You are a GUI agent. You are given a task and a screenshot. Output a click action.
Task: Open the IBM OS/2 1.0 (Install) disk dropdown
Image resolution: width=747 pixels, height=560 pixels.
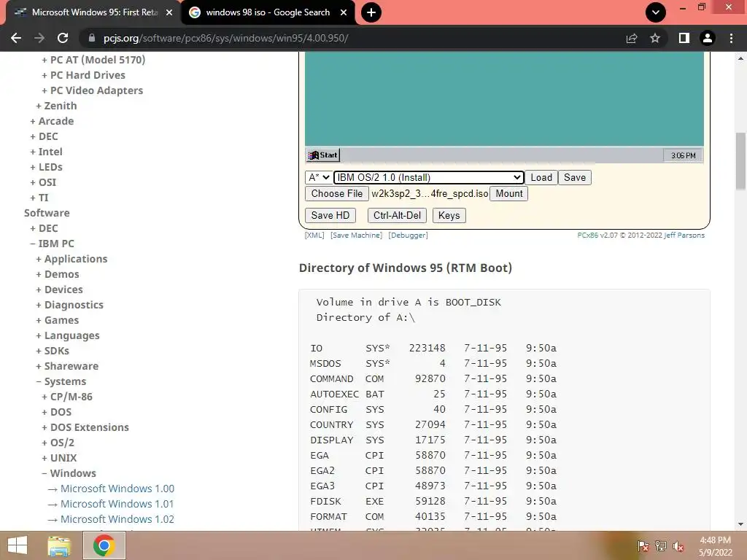coord(428,178)
